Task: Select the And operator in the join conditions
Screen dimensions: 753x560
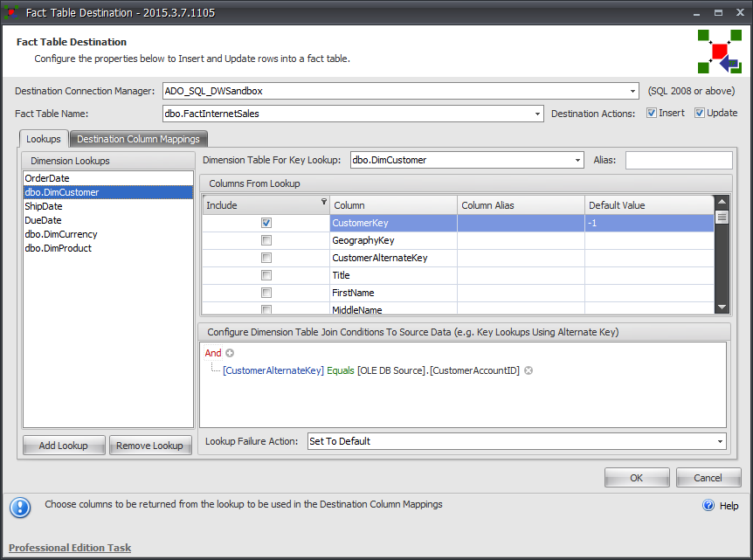Action: point(213,353)
